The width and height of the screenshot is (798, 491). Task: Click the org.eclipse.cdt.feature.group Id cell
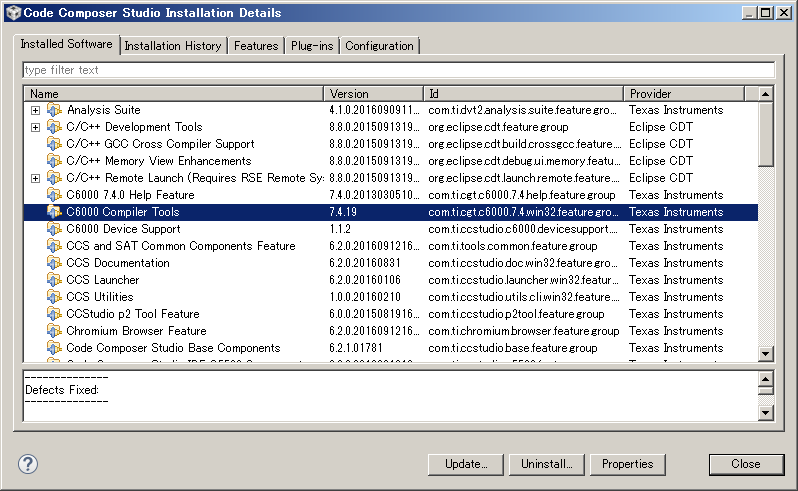point(498,127)
